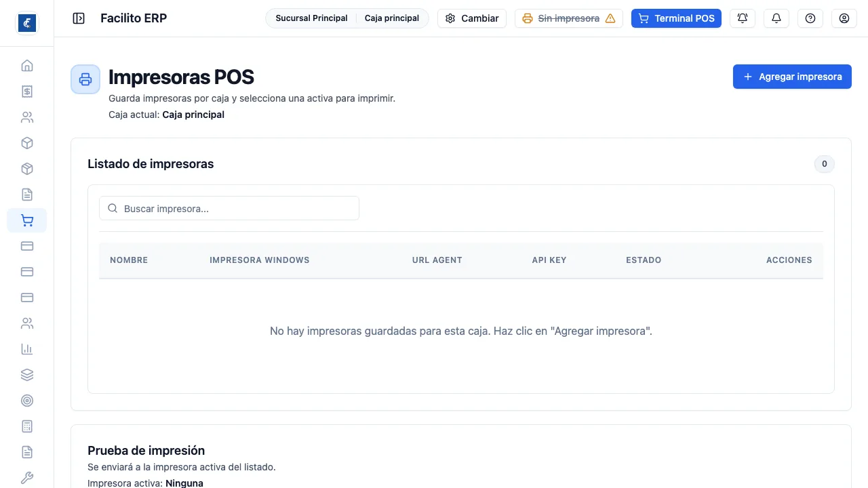Click the NOMBRE column header
Image resolution: width=868 pixels, height=488 pixels.
point(129,260)
